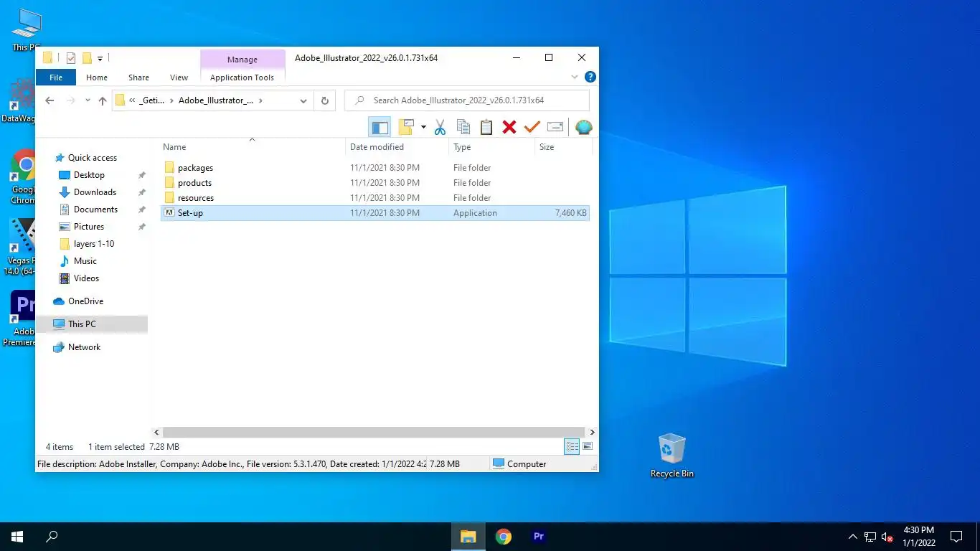Open OneDrive in navigation pane
The width and height of the screenshot is (980, 551).
[x=85, y=301]
